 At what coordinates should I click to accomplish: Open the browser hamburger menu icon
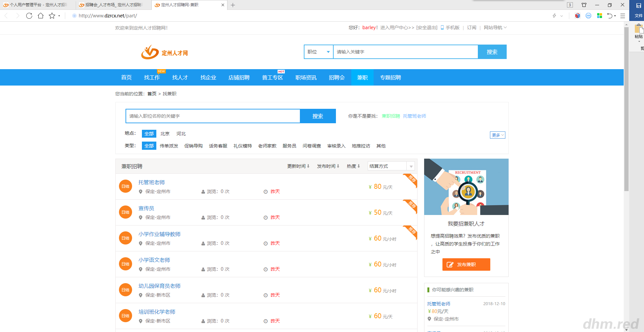pyautogui.click(x=623, y=16)
